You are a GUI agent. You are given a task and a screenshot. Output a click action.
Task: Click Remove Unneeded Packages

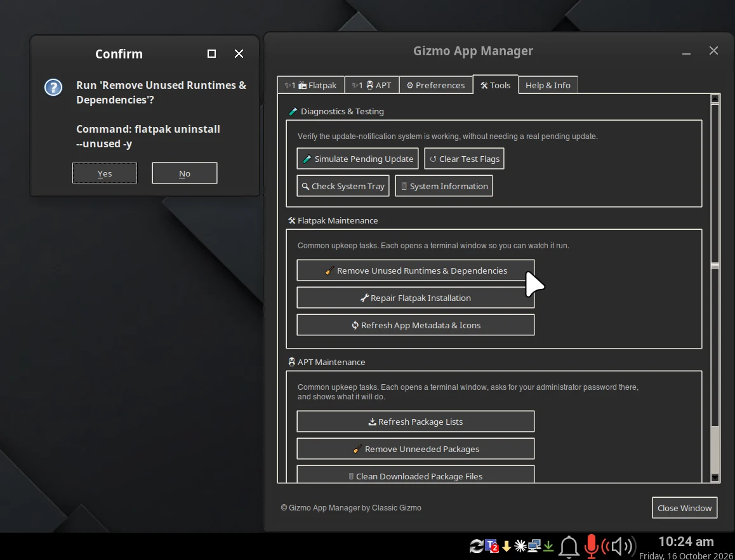pos(416,448)
